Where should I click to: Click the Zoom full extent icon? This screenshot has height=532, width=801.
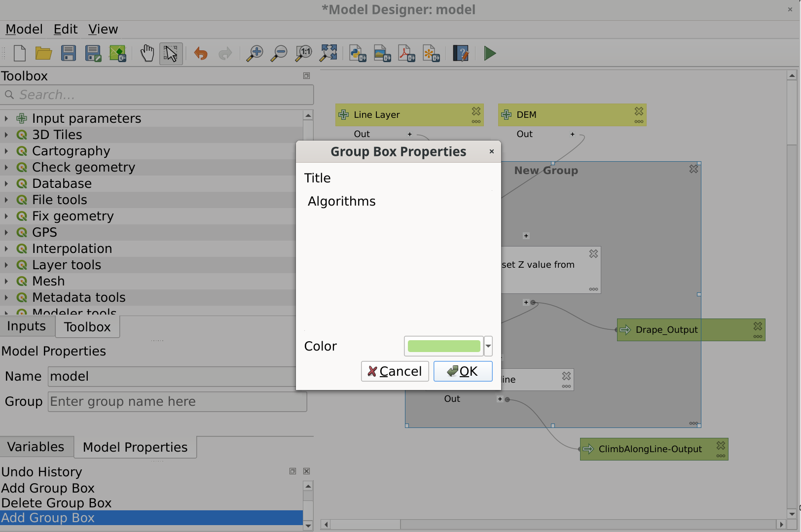[x=328, y=53]
